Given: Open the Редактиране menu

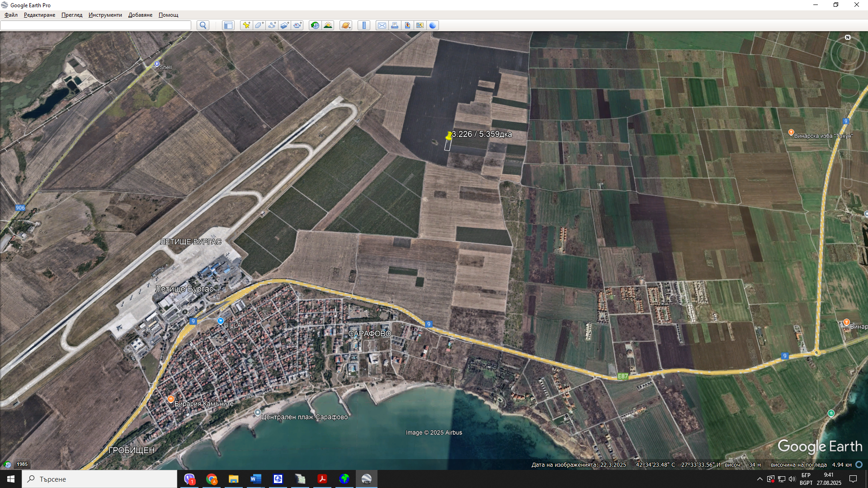Looking at the screenshot, I should pos(39,15).
